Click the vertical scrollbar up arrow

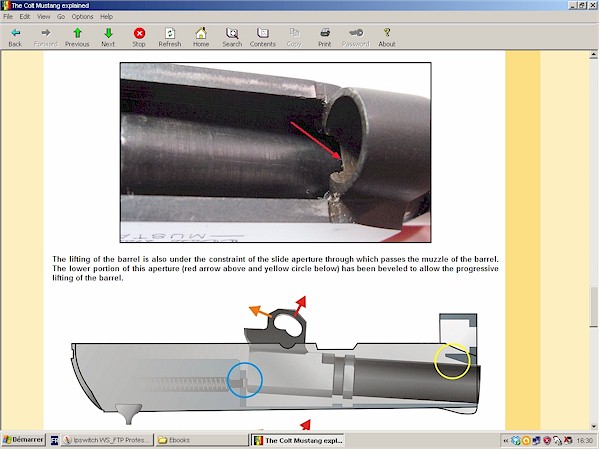pyautogui.click(x=593, y=55)
